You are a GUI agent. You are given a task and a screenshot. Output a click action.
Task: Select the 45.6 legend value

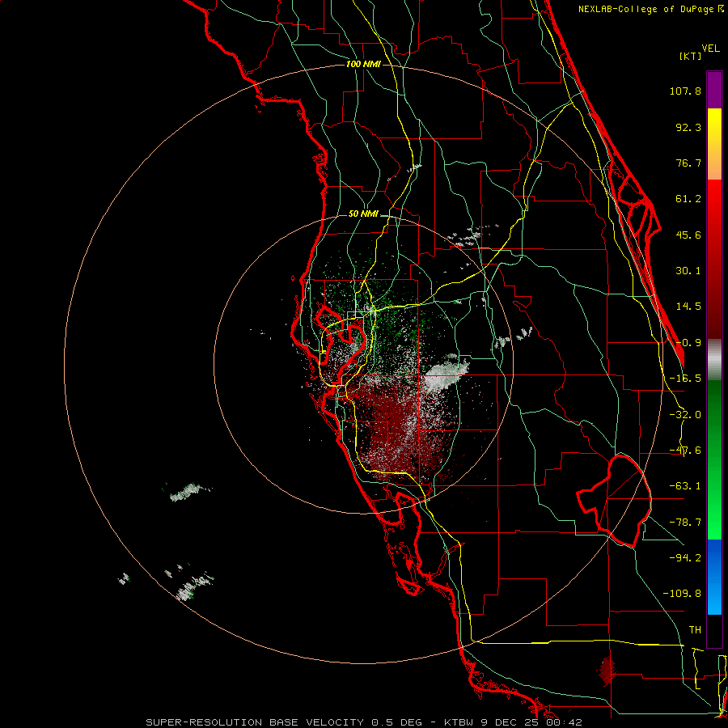688,235
